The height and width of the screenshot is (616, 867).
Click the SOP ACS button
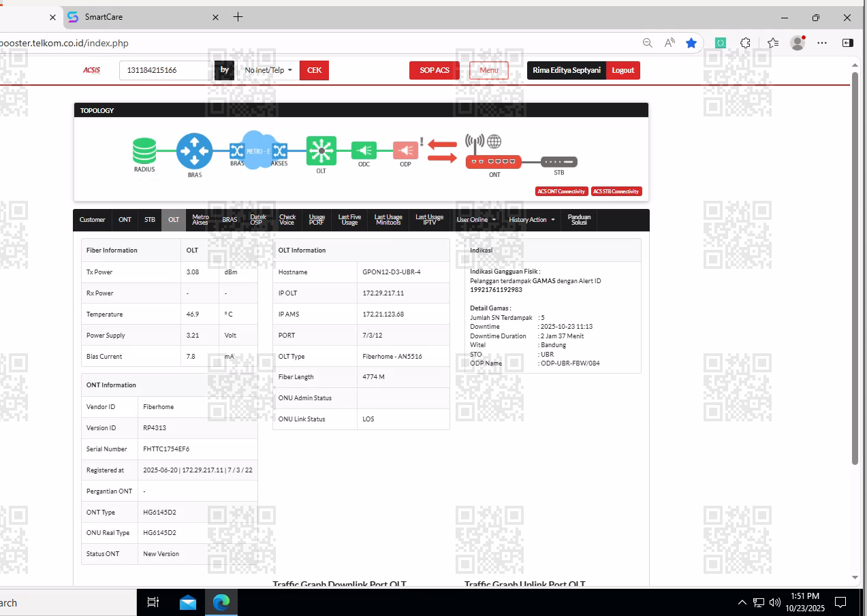(x=435, y=70)
